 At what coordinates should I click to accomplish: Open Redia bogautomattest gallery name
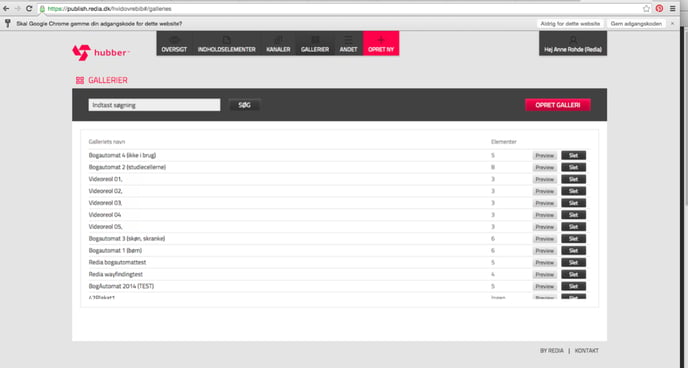(x=117, y=262)
